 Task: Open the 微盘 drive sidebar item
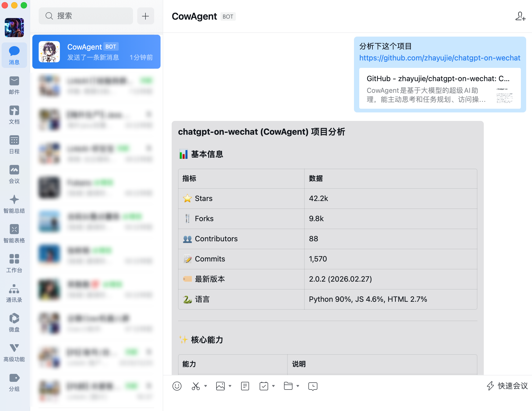click(x=14, y=323)
